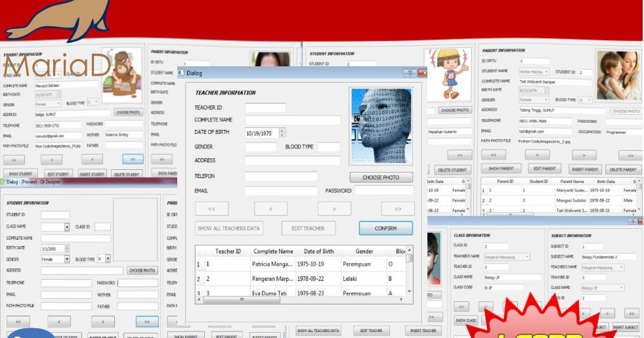
Task: Click Show All Teachers Data button in front dialog
Action: [x=228, y=228]
